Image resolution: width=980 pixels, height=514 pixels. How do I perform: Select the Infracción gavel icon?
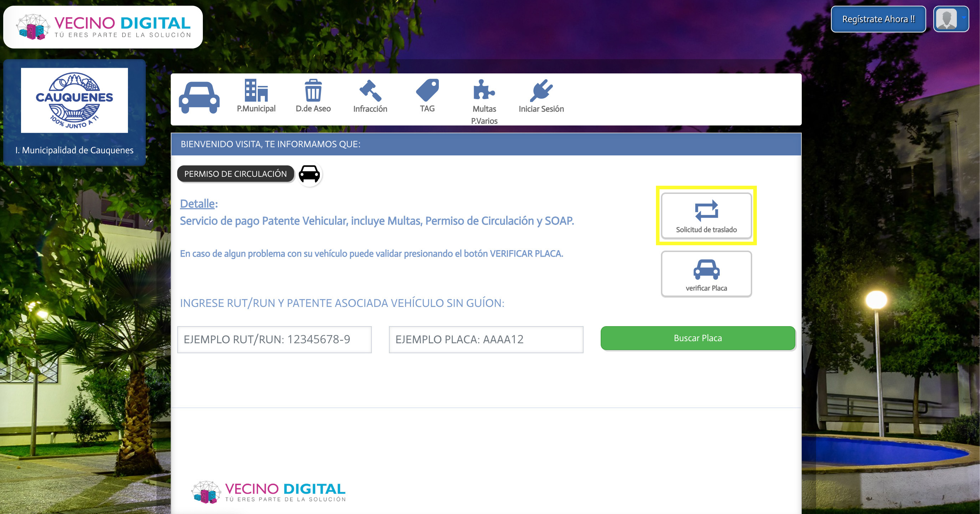(370, 96)
